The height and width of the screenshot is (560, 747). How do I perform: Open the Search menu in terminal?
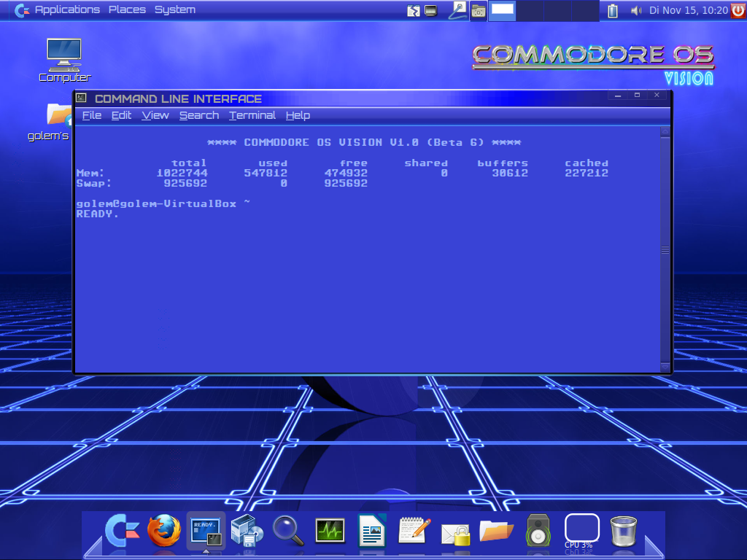[199, 115]
